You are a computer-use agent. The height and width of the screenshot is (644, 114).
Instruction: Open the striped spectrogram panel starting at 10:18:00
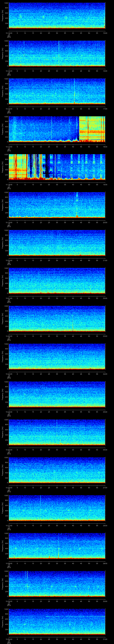coord(57,167)
